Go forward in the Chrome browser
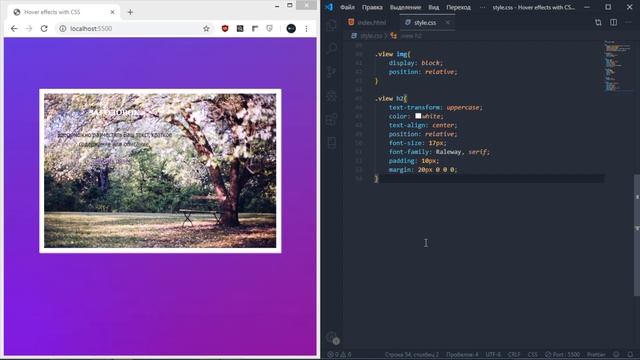640x360 pixels. (x=29, y=29)
